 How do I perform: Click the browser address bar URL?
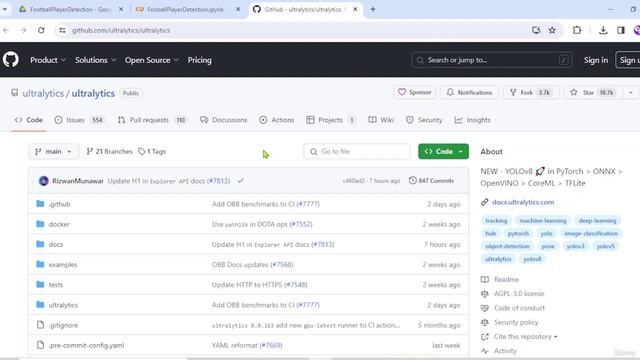click(121, 30)
